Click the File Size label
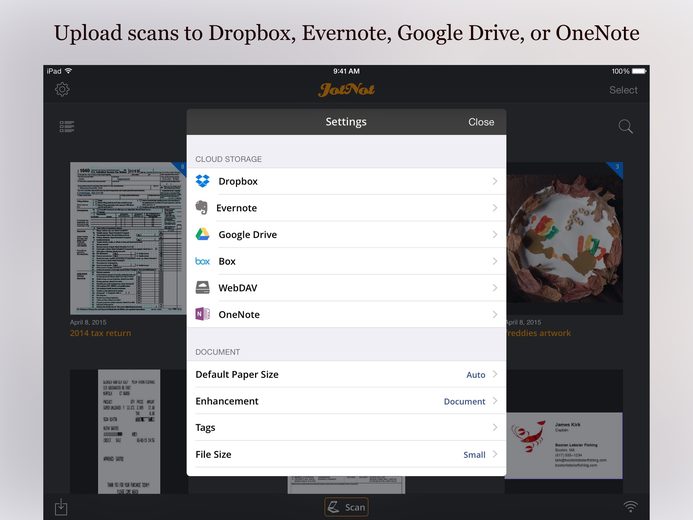 (213, 455)
